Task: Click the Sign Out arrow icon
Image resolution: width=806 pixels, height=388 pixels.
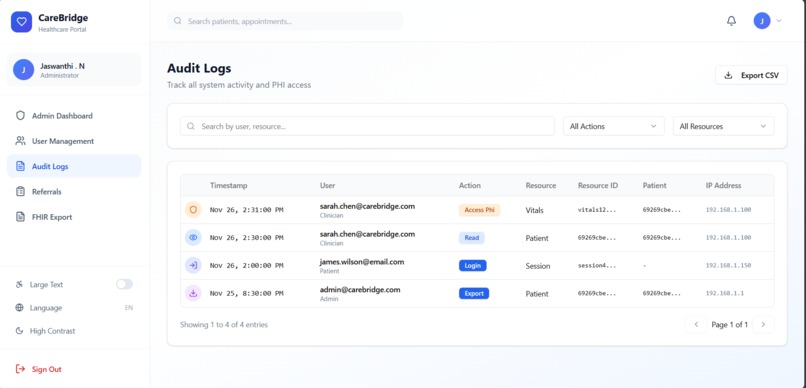Action: point(20,369)
